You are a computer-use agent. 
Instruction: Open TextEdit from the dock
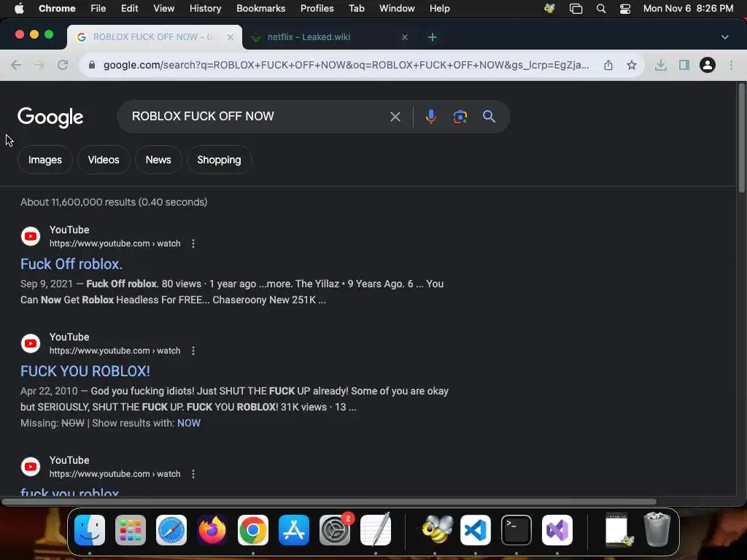376,529
